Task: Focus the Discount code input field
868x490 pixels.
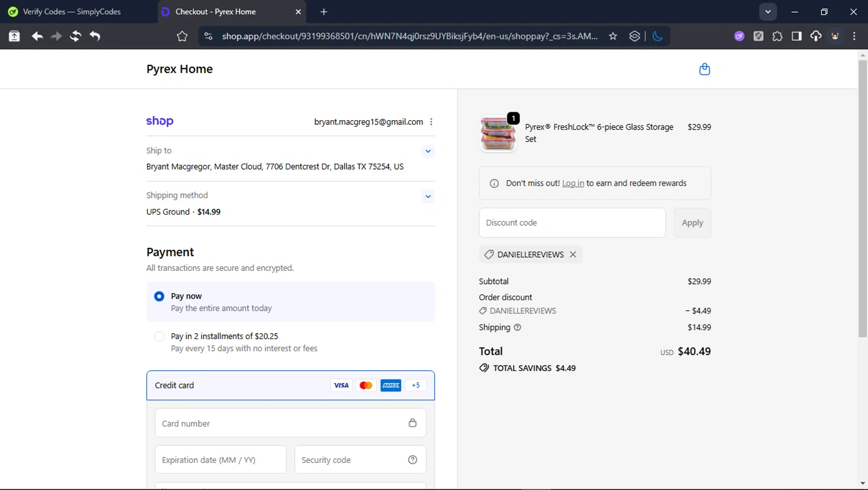Action: point(572,223)
